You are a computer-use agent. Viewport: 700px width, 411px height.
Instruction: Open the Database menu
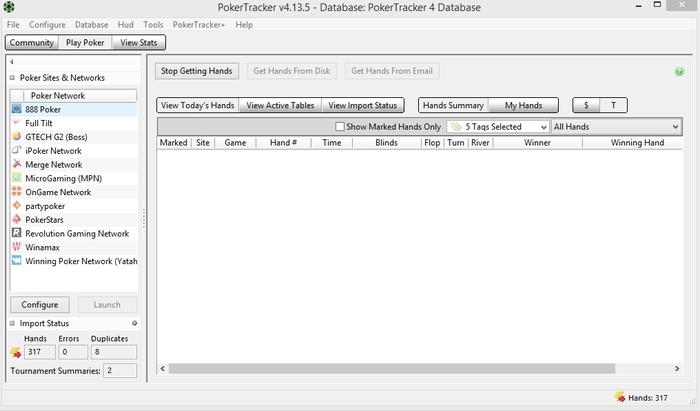point(92,25)
